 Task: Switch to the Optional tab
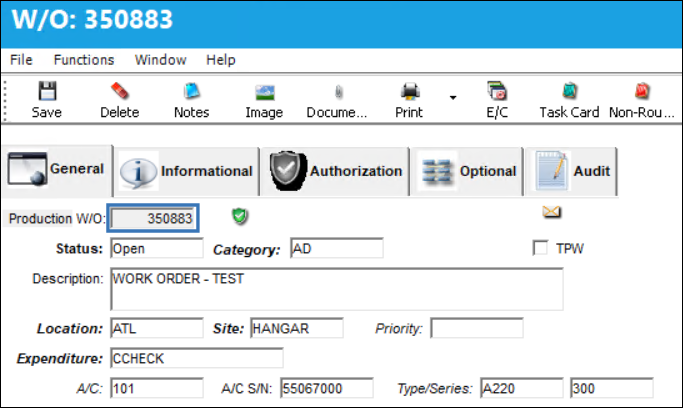coord(467,171)
